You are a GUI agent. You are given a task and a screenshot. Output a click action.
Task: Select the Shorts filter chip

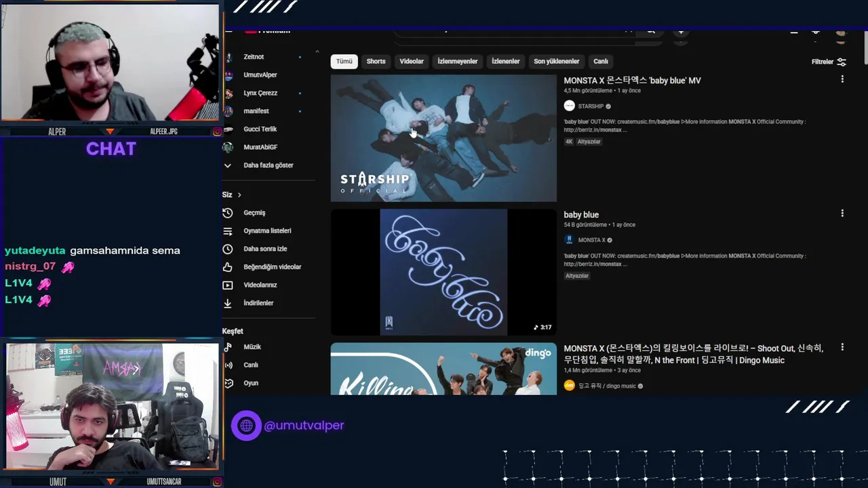click(x=376, y=61)
